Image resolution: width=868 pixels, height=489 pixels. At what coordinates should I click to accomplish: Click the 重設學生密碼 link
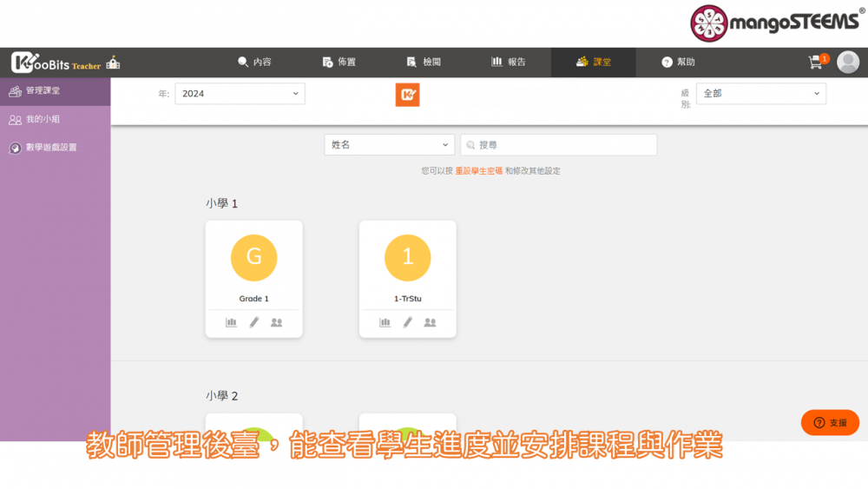(478, 171)
